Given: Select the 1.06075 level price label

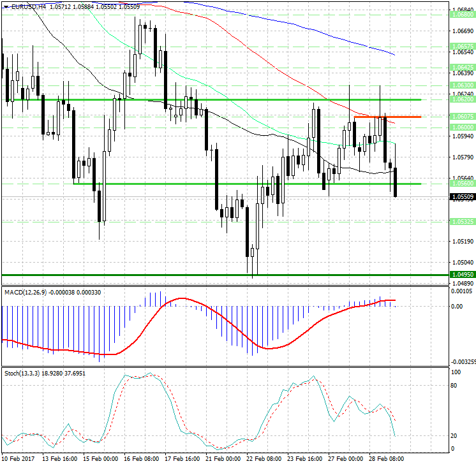Looking at the screenshot, I should pyautogui.click(x=463, y=117).
